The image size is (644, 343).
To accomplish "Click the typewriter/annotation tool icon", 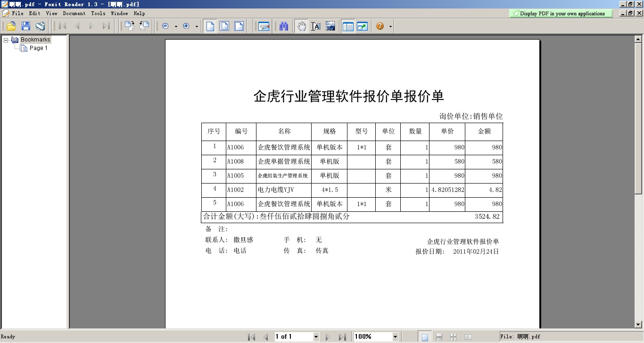I will click(264, 26).
